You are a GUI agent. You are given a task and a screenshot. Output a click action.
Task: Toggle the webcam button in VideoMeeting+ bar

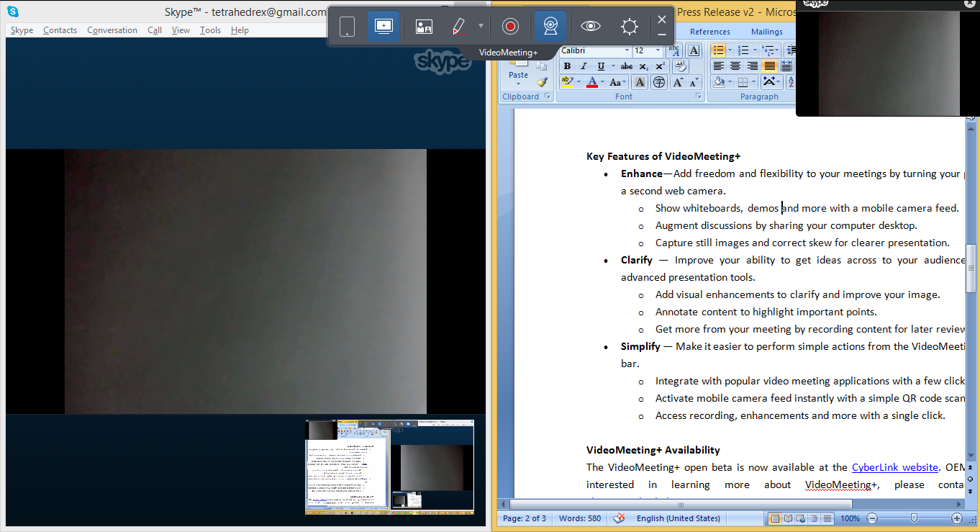(550, 27)
